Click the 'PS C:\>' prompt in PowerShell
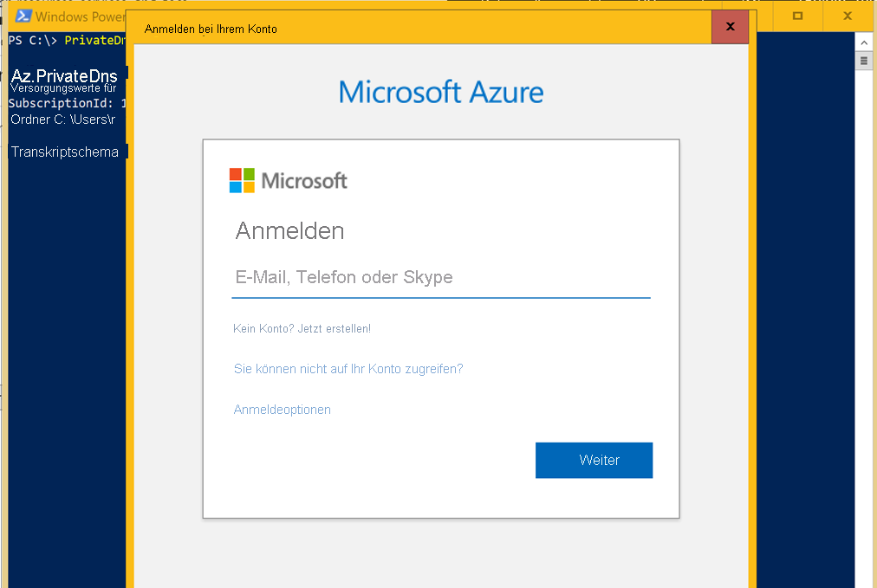 tap(32, 40)
